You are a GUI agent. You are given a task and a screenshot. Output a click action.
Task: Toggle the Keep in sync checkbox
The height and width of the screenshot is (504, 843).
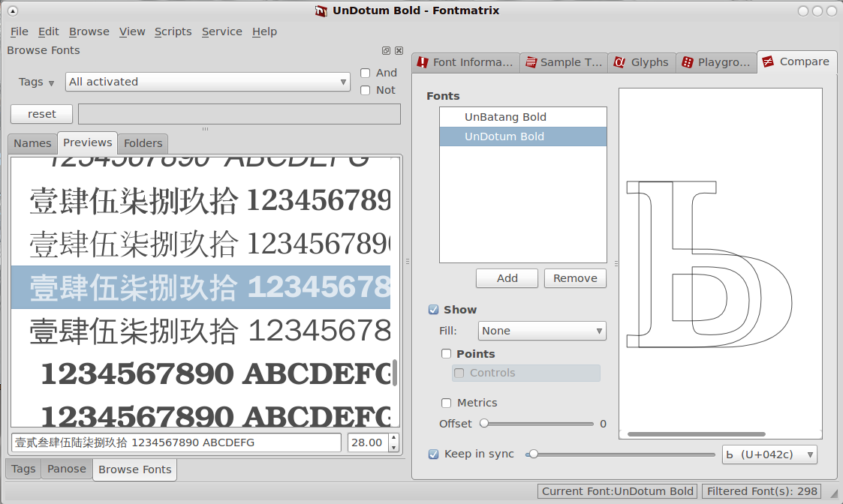(433, 454)
